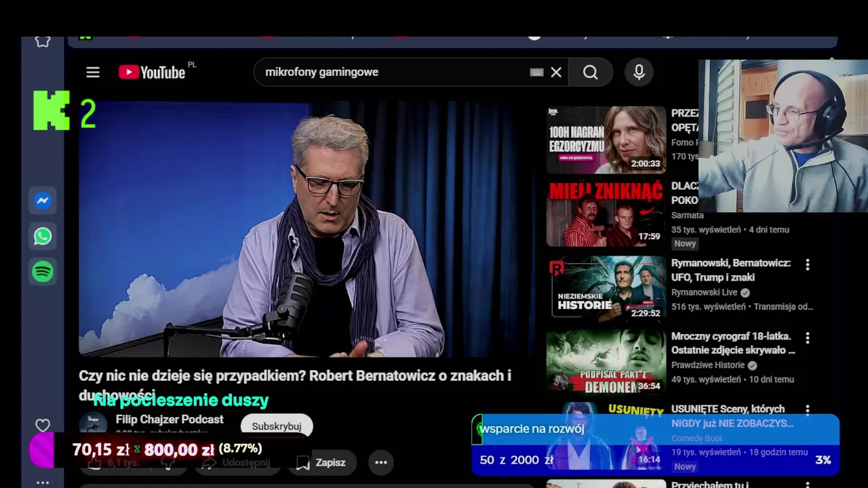Image resolution: width=868 pixels, height=488 pixels.
Task: Click the '35 tys. wyświetleń • 4 dni temu' text
Action: click(730, 230)
